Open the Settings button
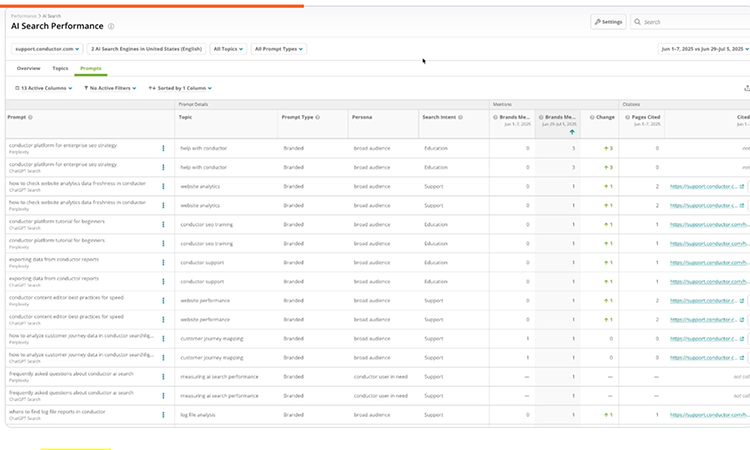This screenshot has width=750, height=450. pyautogui.click(x=608, y=22)
